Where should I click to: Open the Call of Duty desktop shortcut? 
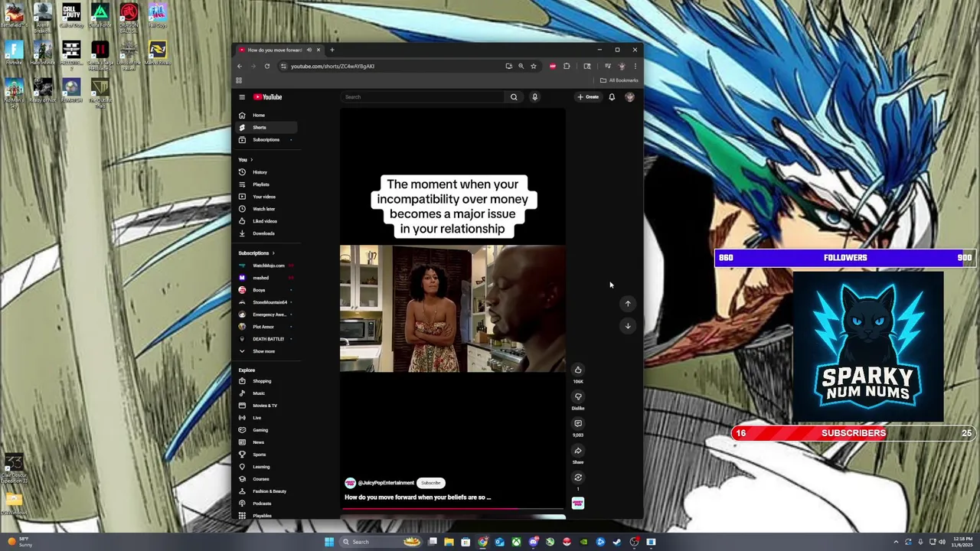point(71,16)
